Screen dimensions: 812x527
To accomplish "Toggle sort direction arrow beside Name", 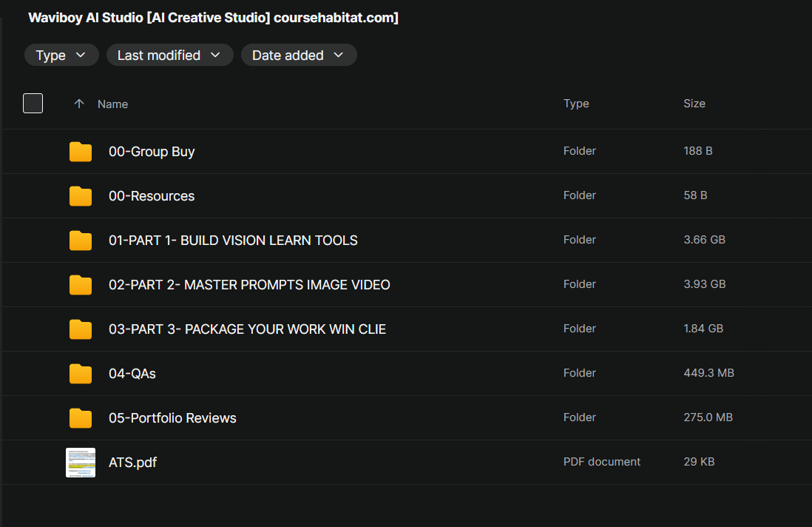I will [x=79, y=104].
